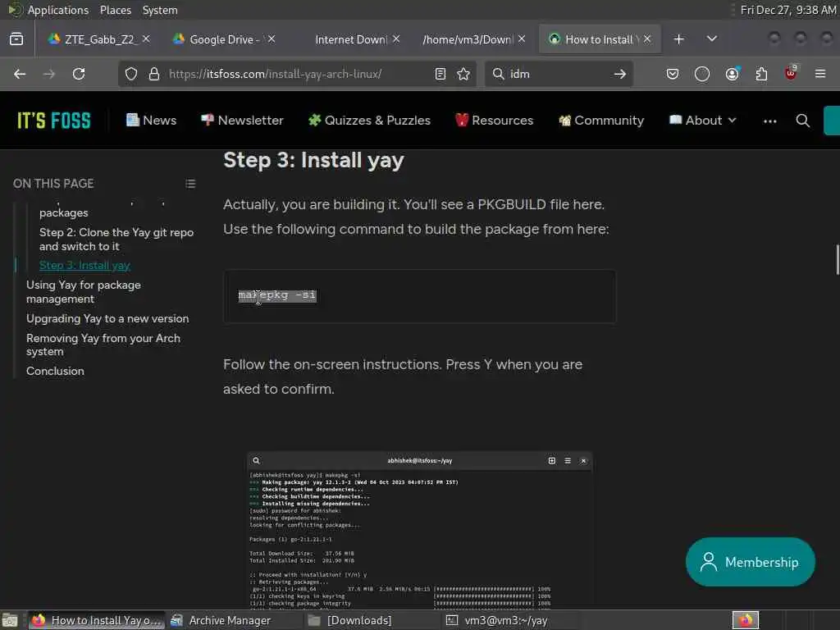
Task: Go back to the previous page
Action: (20, 74)
